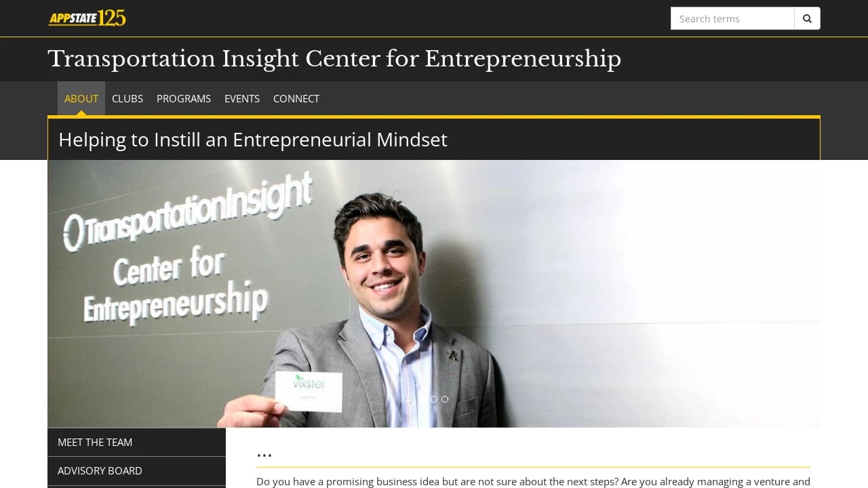Click the paragraph starting 'Do you have a promising'
Viewport: 868px width, 488px height.
tap(533, 481)
